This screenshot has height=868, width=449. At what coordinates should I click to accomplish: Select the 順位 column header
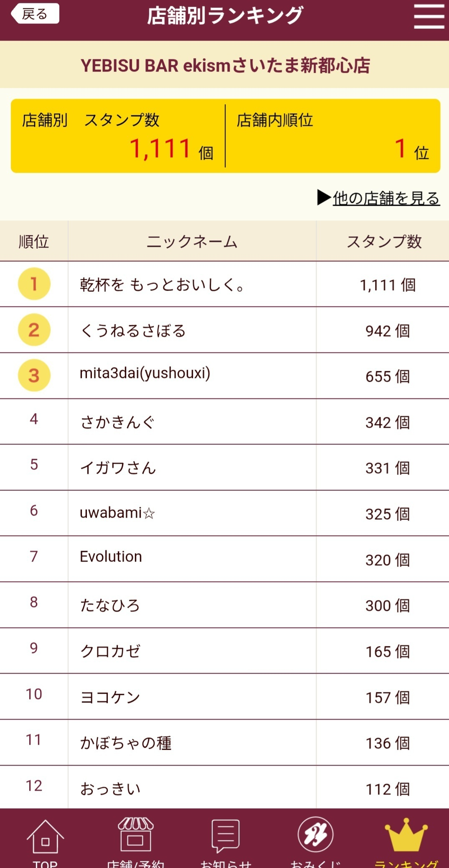tap(34, 241)
